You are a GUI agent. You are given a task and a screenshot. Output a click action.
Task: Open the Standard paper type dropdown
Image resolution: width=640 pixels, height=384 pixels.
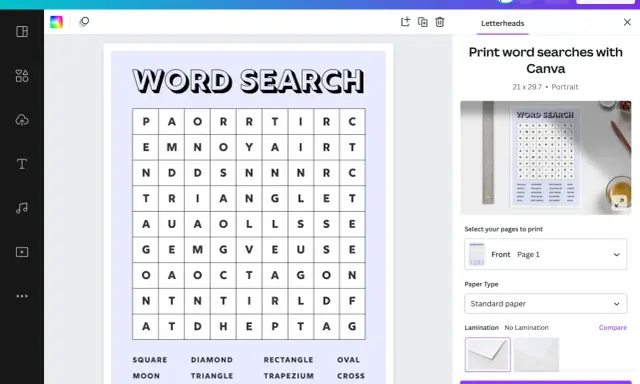point(546,304)
